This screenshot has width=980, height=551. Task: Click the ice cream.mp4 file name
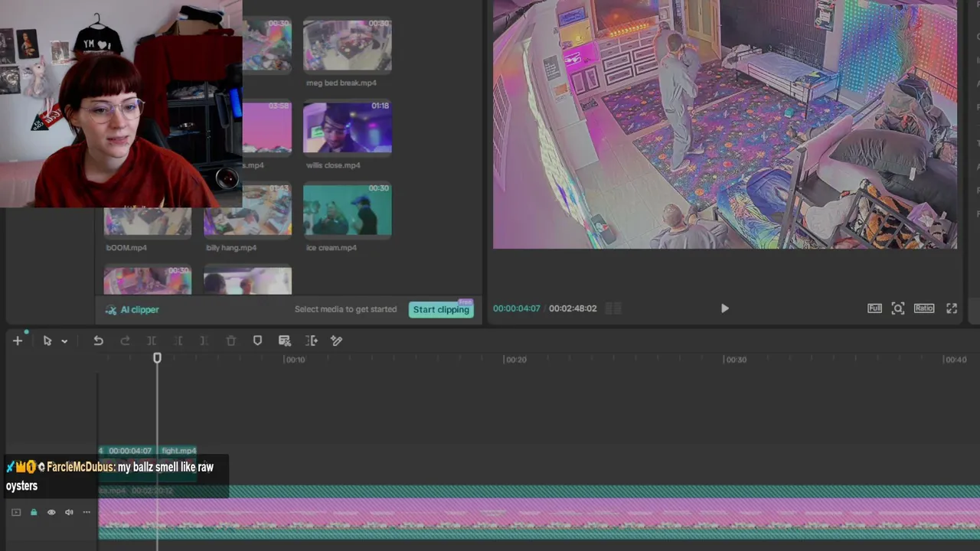click(x=332, y=248)
